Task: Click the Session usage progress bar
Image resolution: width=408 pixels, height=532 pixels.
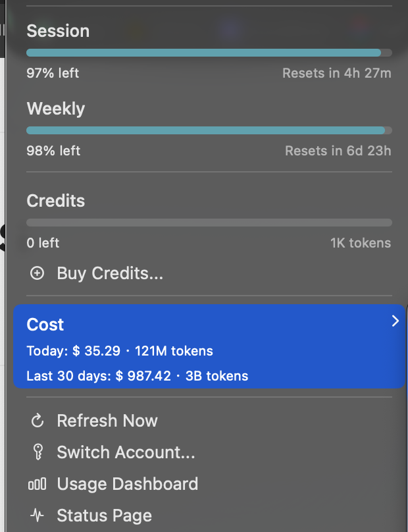Action: pos(209,53)
